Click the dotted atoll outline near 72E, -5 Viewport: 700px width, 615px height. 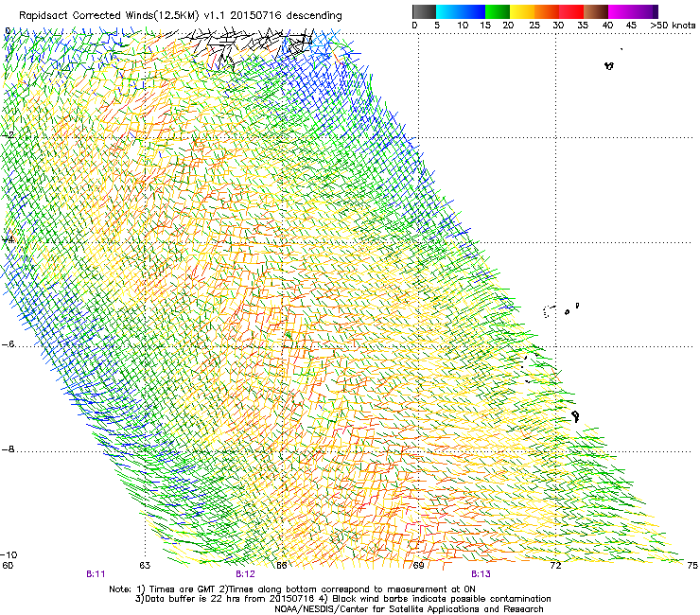click(549, 311)
